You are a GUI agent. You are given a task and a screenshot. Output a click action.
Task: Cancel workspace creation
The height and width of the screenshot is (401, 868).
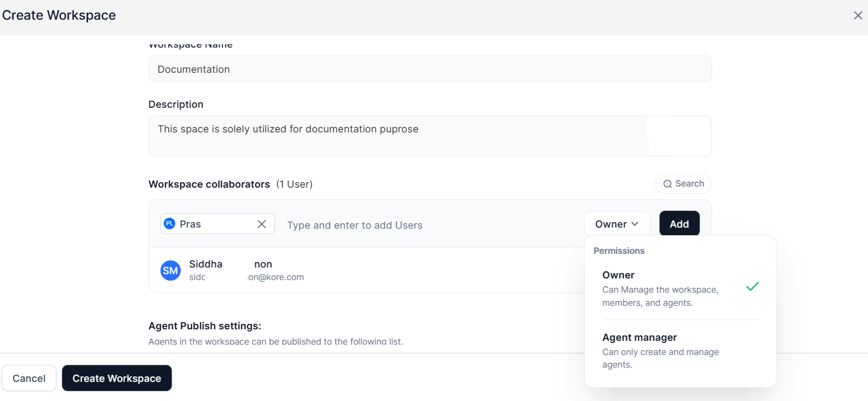(29, 378)
